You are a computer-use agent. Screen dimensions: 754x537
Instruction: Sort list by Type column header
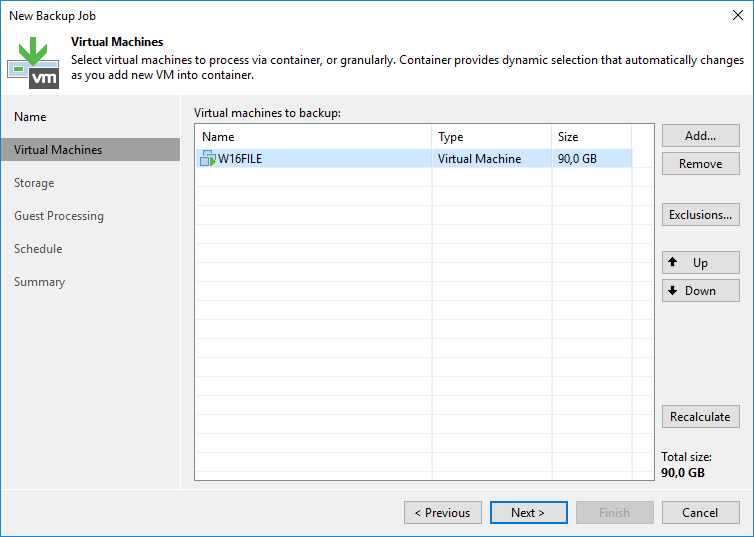click(491, 137)
